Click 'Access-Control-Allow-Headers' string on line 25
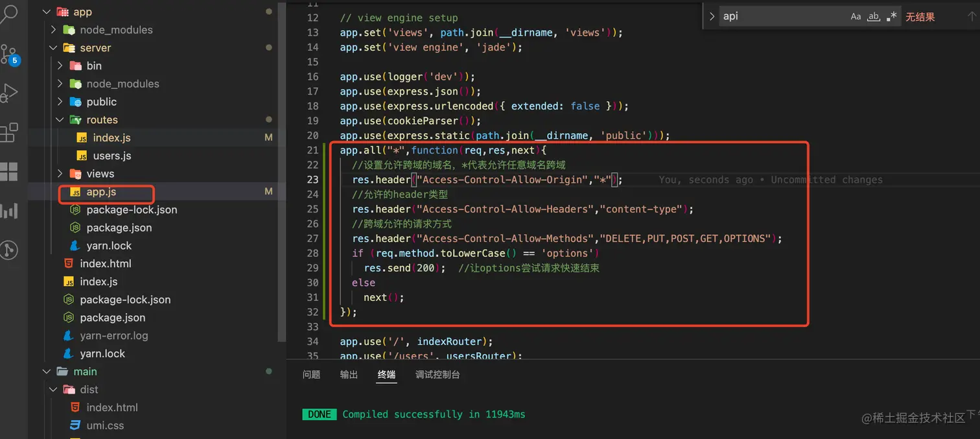Image resolution: width=980 pixels, height=439 pixels. [x=506, y=209]
